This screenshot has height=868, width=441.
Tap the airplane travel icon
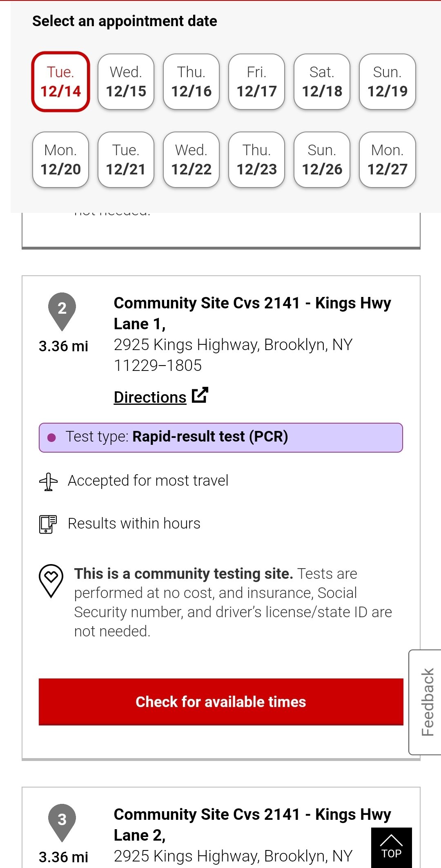click(x=49, y=482)
